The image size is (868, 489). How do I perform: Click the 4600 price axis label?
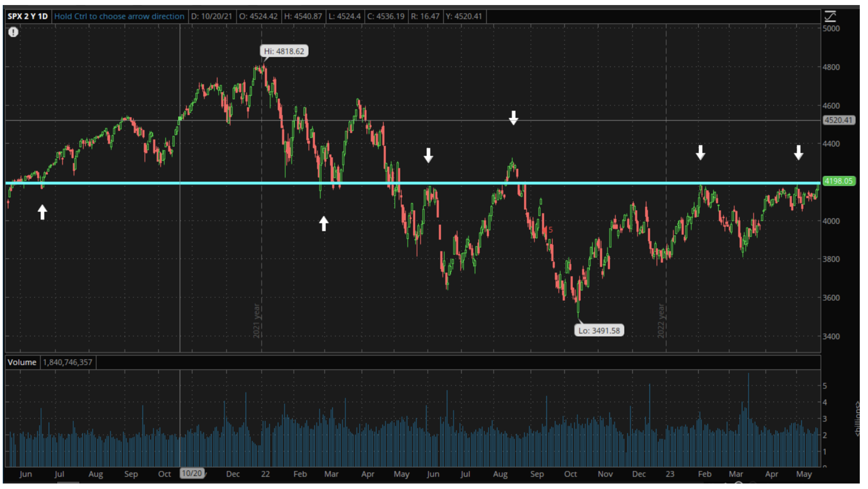pyautogui.click(x=831, y=105)
